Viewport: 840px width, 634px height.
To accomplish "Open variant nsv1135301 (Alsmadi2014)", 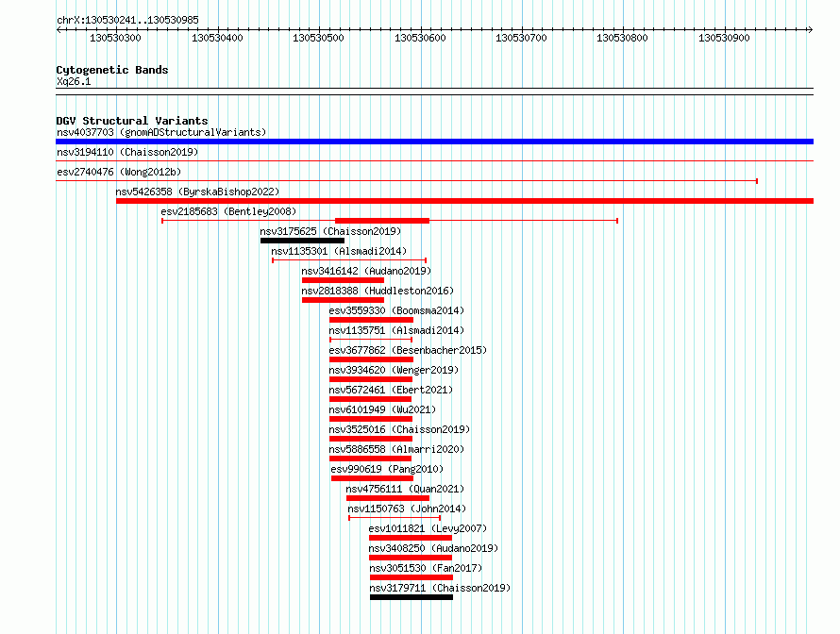I will [339, 251].
